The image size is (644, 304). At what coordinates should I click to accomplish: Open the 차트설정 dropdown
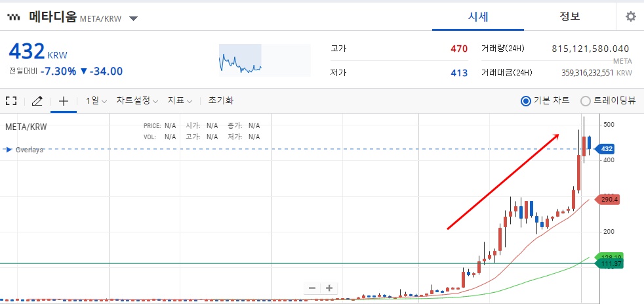pos(137,100)
